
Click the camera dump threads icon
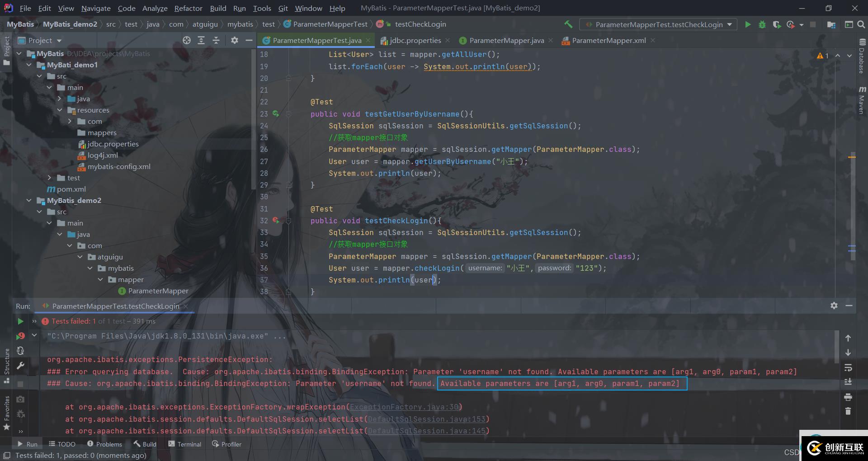point(20,399)
